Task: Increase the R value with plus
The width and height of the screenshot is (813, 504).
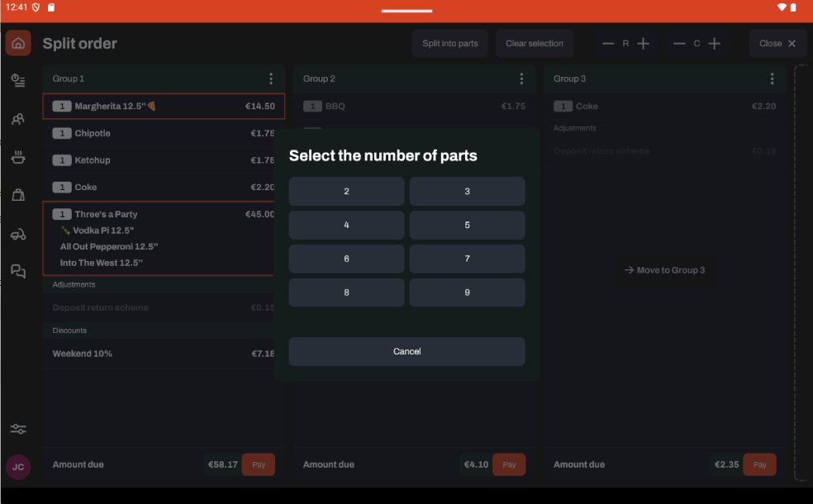Action: coord(644,44)
